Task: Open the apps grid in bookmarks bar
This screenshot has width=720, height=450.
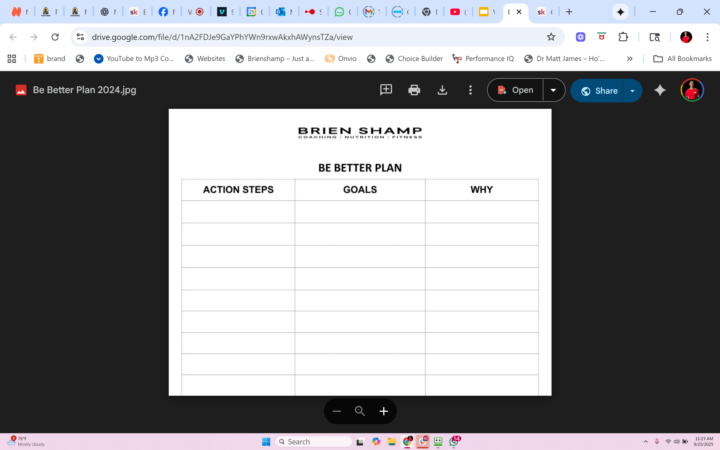Action: coord(12,58)
